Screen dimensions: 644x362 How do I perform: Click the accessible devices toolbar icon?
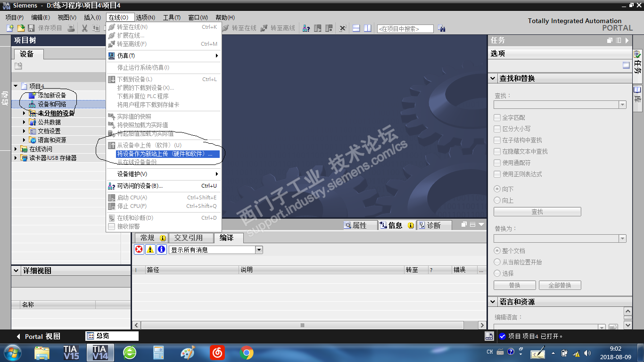(x=306, y=28)
